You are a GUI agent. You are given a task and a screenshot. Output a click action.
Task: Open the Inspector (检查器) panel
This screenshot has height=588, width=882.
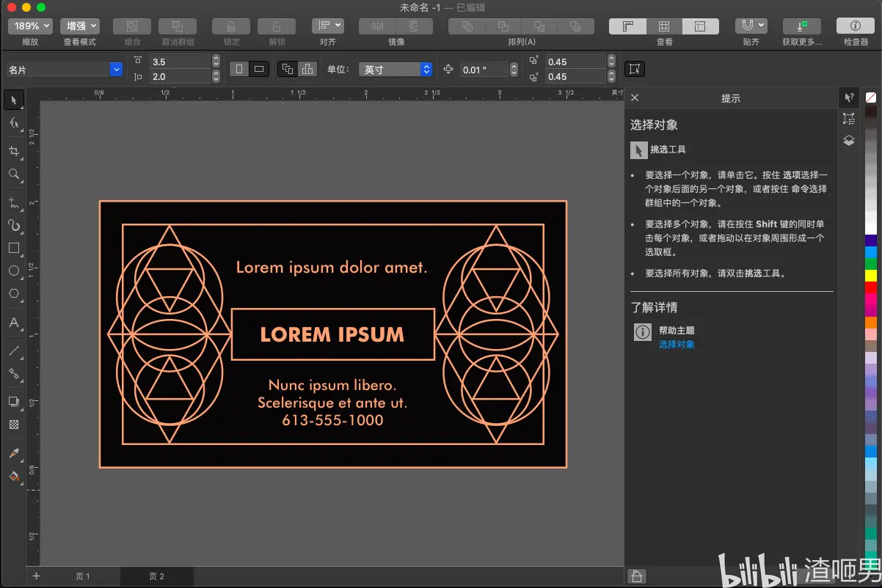(856, 26)
